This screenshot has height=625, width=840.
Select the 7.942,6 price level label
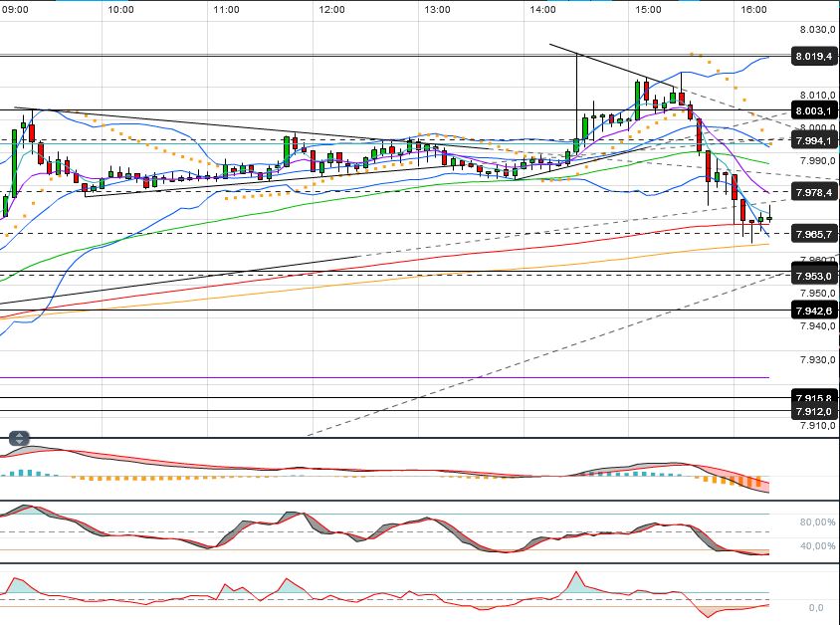(x=814, y=311)
